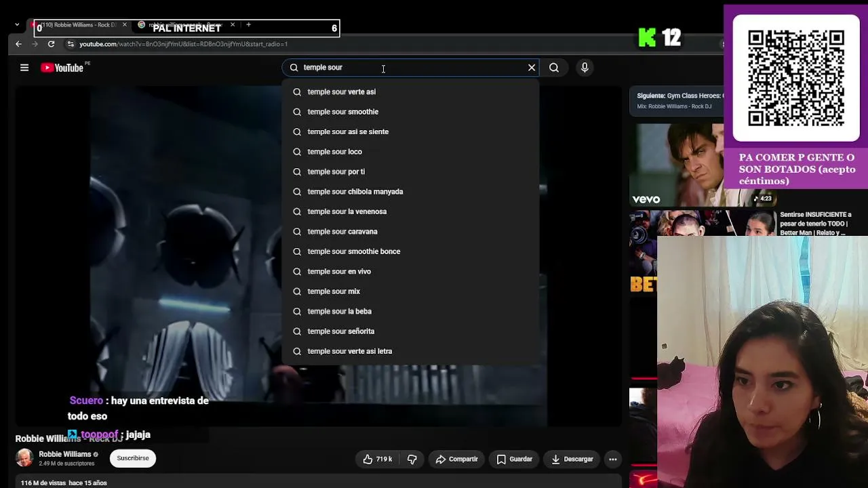Select suggestion 'temple sour verte asi letra'
Screen dimensions: 868x488
click(411, 352)
